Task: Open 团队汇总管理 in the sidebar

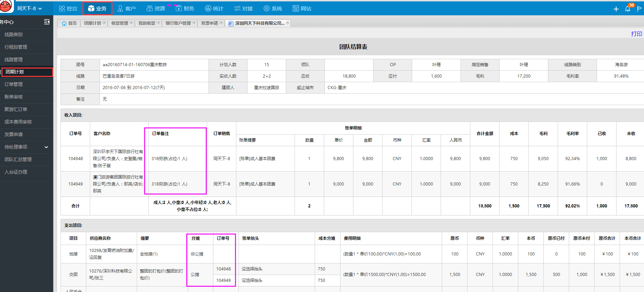Action: pos(26,159)
